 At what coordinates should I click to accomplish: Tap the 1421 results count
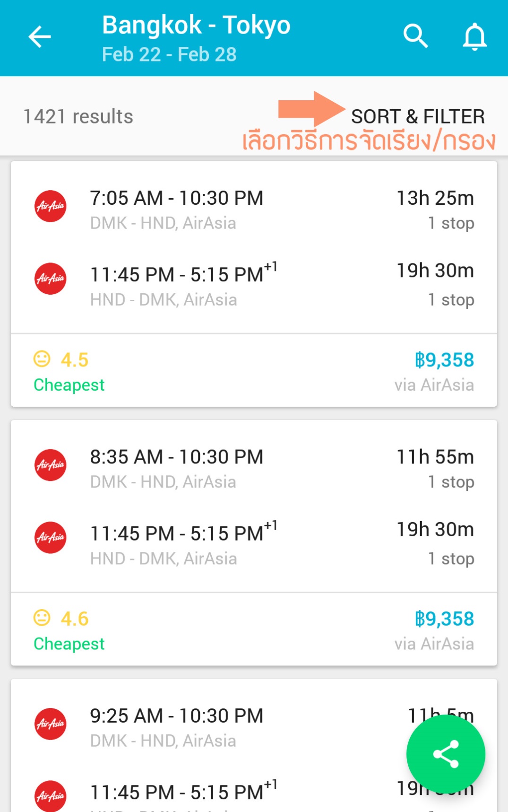point(78,116)
